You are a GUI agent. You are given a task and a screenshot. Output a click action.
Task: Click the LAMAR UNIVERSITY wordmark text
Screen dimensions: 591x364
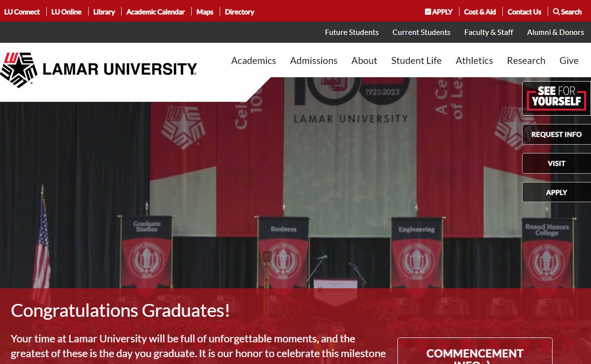(120, 69)
